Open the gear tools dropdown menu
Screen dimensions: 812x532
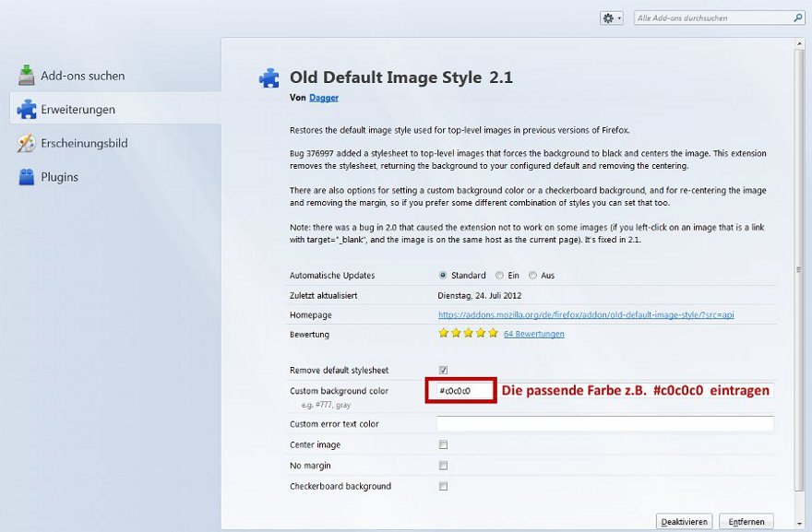(612, 18)
